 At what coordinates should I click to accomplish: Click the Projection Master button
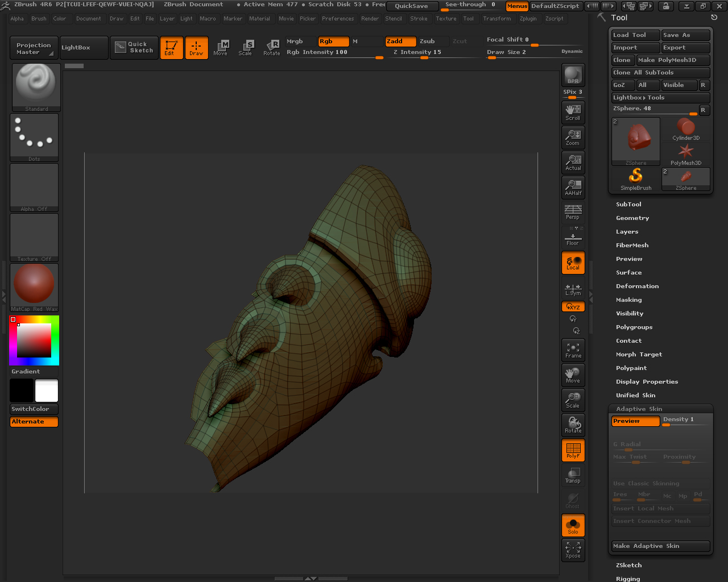click(34, 48)
